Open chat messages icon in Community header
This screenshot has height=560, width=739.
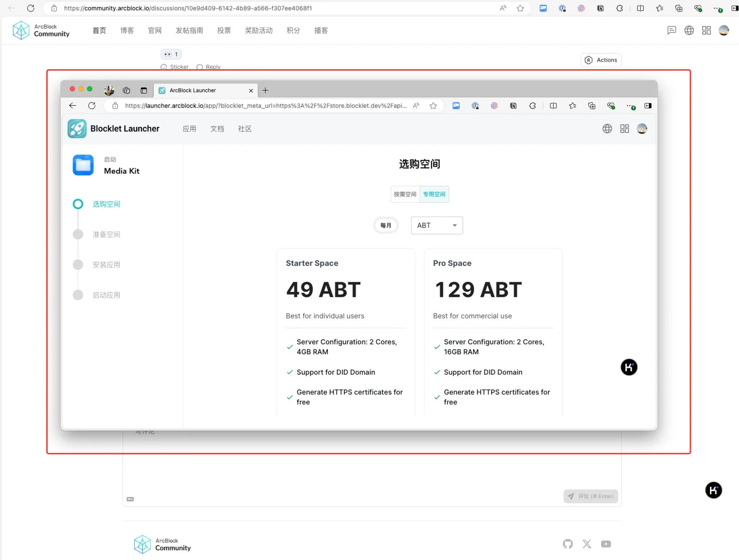(x=672, y=30)
